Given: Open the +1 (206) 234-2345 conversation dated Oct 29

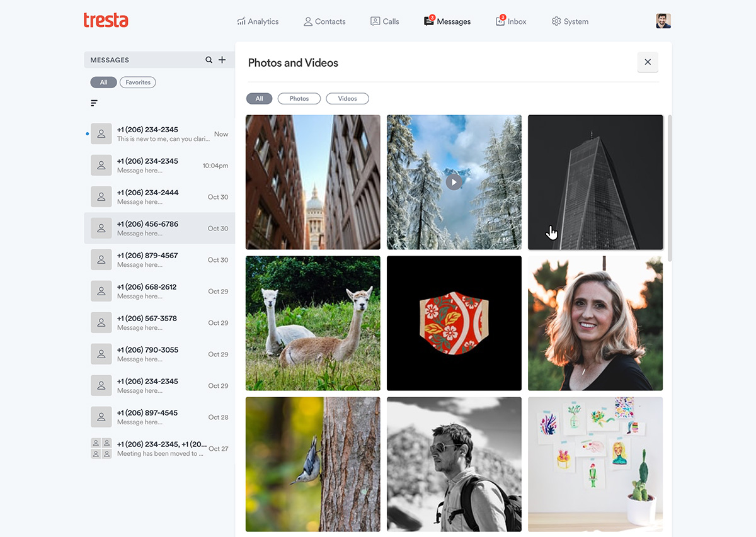Looking at the screenshot, I should pos(159,385).
